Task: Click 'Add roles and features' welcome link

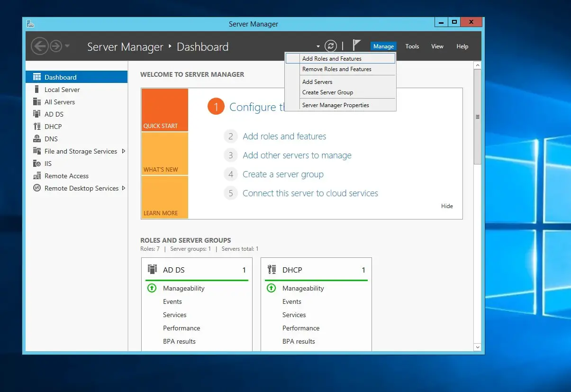Action: [284, 136]
